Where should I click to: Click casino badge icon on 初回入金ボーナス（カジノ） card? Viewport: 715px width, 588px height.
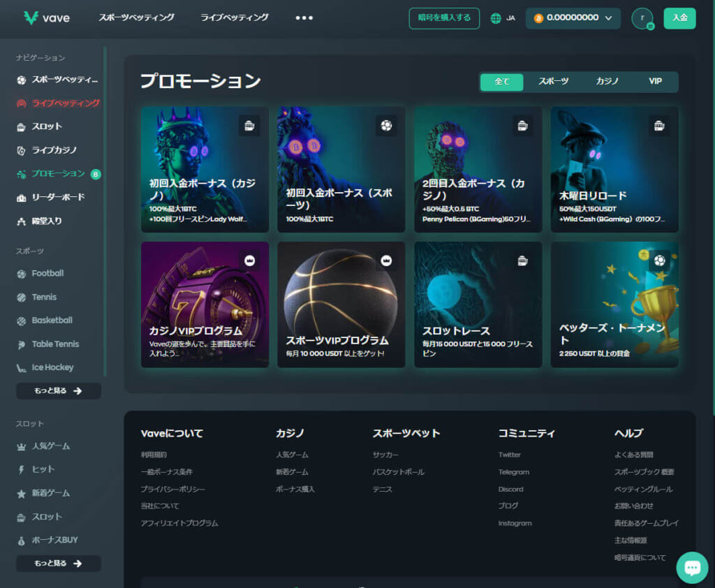(x=249, y=126)
